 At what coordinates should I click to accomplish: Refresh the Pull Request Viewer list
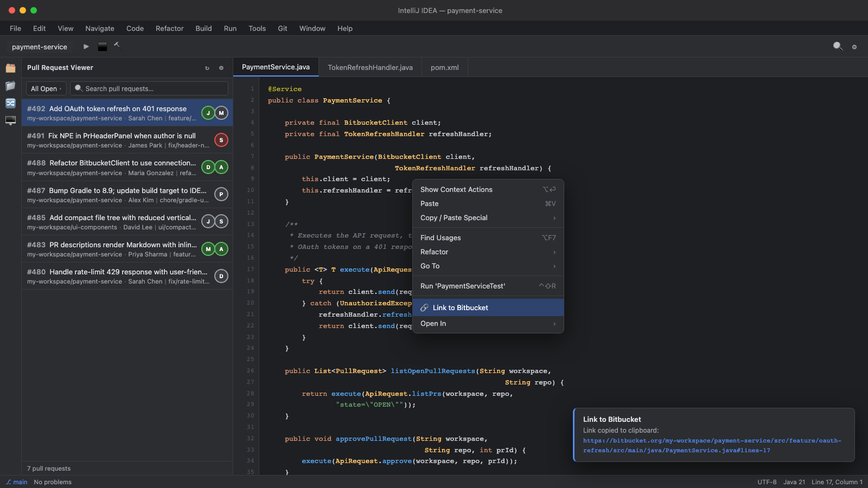point(207,68)
